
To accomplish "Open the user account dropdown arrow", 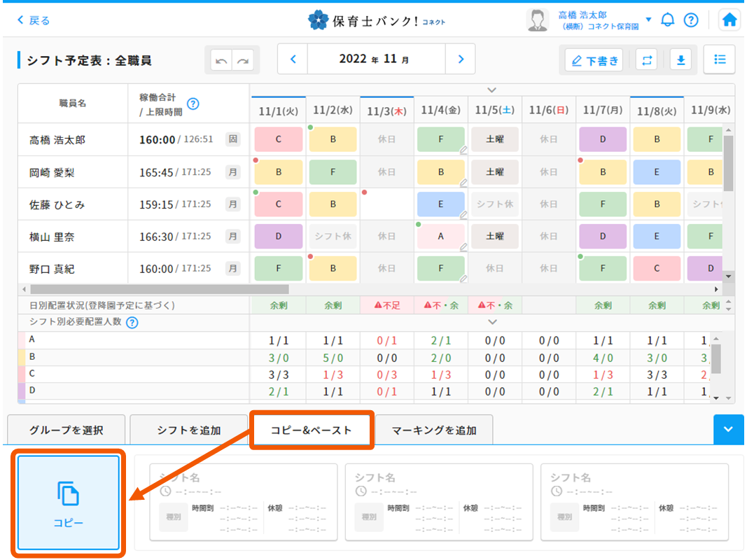I will pos(648,20).
